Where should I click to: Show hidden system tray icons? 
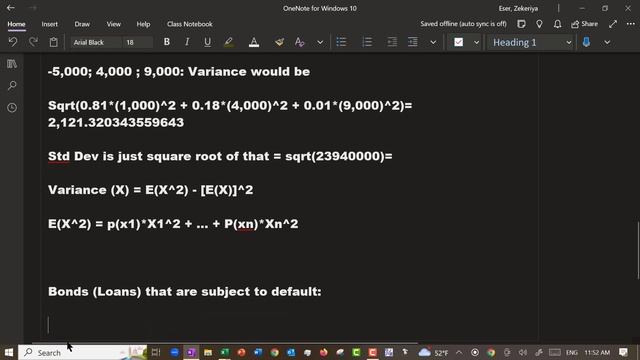459,352
